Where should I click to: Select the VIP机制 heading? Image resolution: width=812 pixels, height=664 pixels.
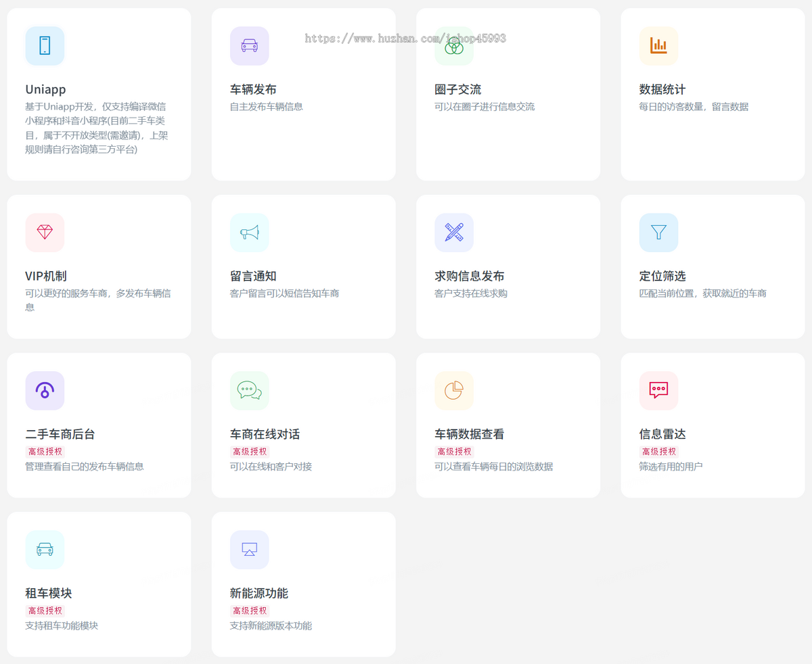(46, 276)
